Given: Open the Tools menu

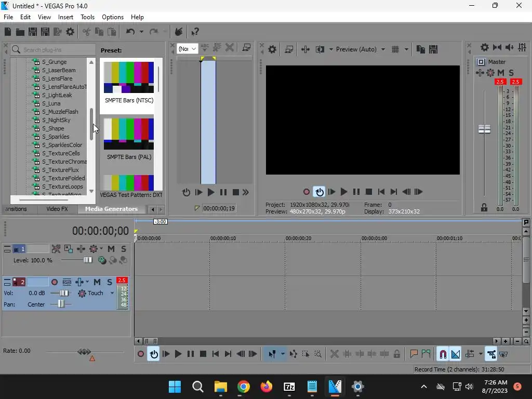Looking at the screenshot, I should pos(87,17).
